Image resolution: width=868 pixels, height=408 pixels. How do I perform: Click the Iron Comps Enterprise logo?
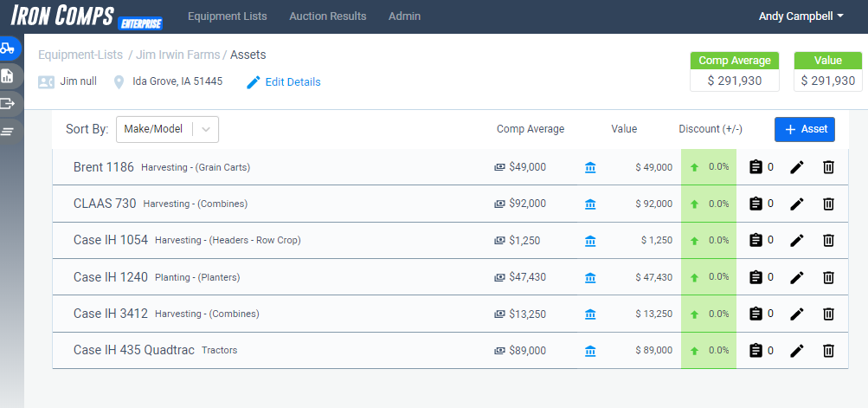coord(87,16)
